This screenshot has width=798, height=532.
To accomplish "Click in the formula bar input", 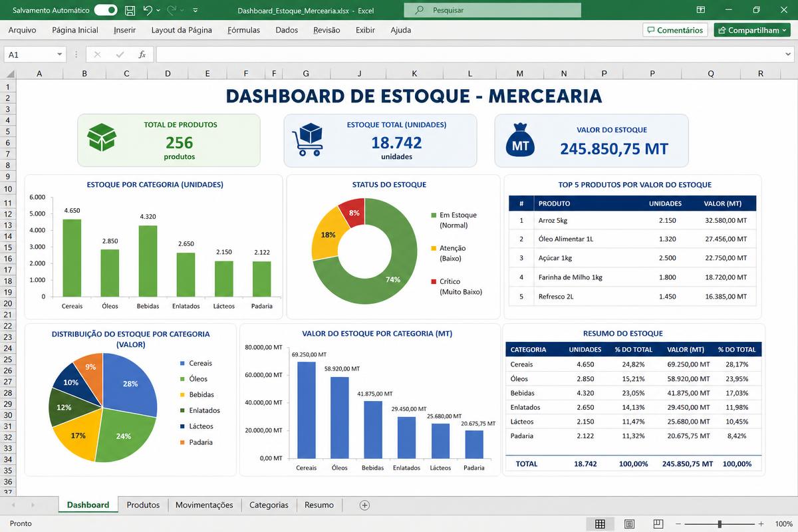I will [474, 55].
